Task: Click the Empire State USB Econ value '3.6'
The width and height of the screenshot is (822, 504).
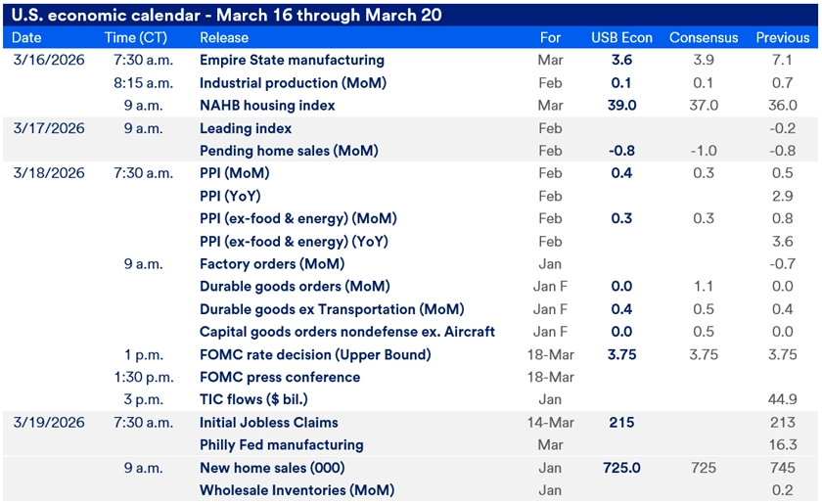Action: pyautogui.click(x=621, y=60)
